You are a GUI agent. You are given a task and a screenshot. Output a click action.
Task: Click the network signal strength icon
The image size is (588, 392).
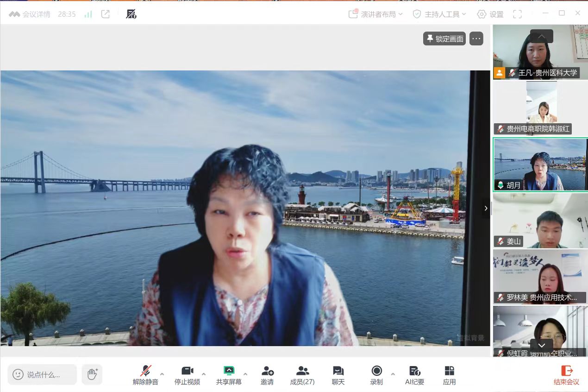pos(88,14)
